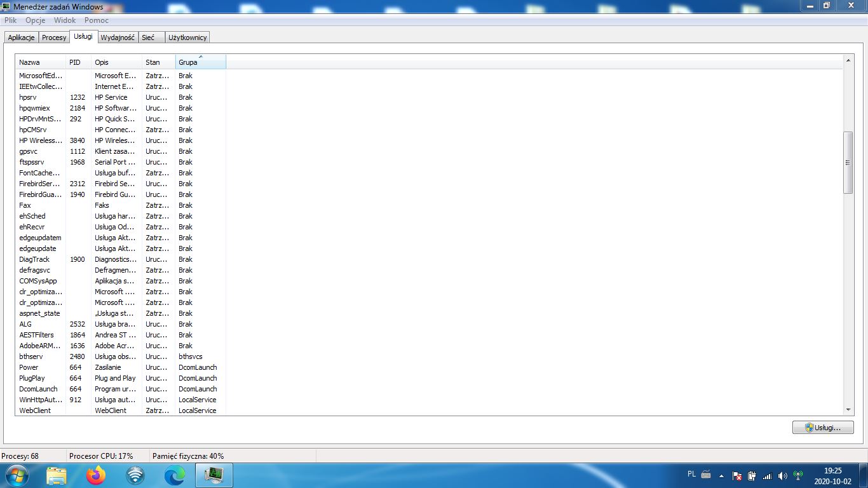This screenshot has height=488, width=868.
Task: Switch to the Wydajność tab
Action: coord(118,37)
